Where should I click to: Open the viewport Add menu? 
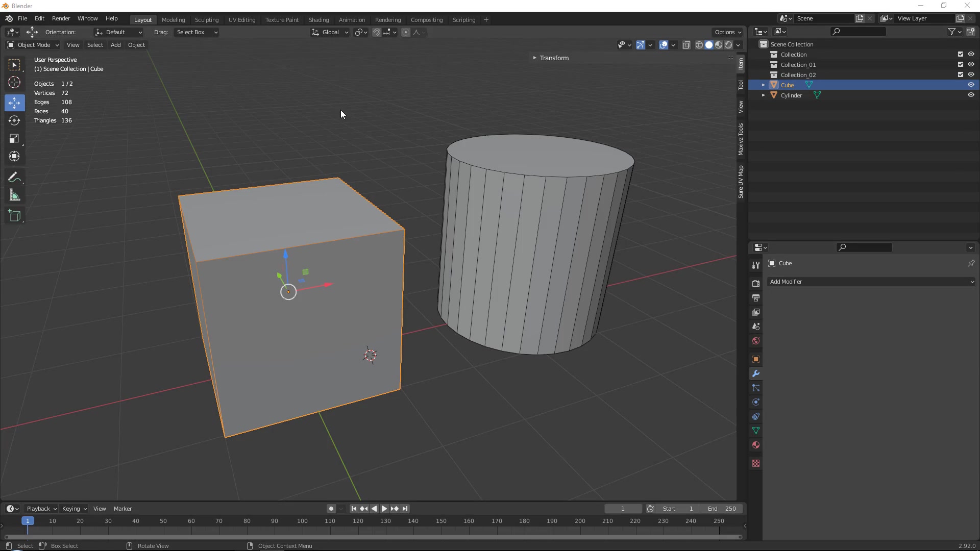point(116,45)
